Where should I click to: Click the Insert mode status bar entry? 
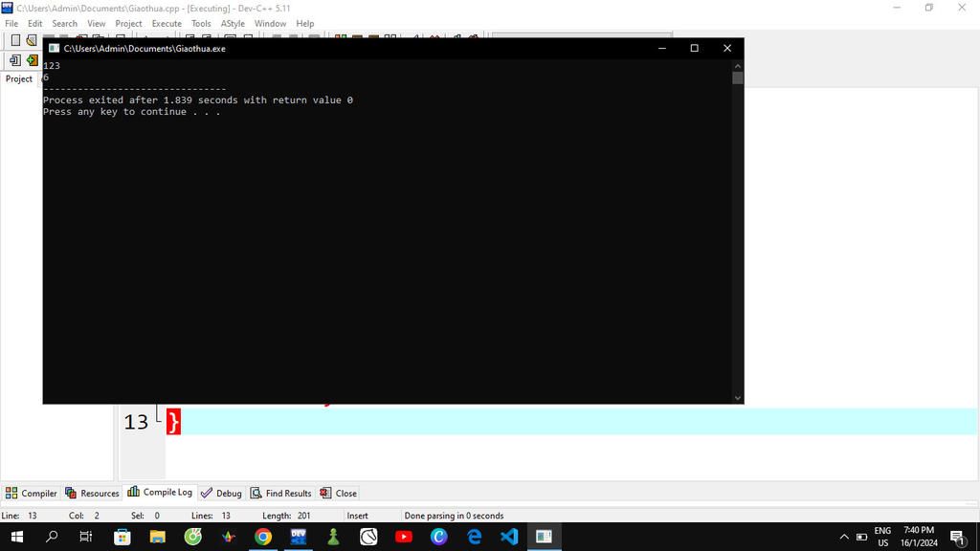click(x=358, y=516)
